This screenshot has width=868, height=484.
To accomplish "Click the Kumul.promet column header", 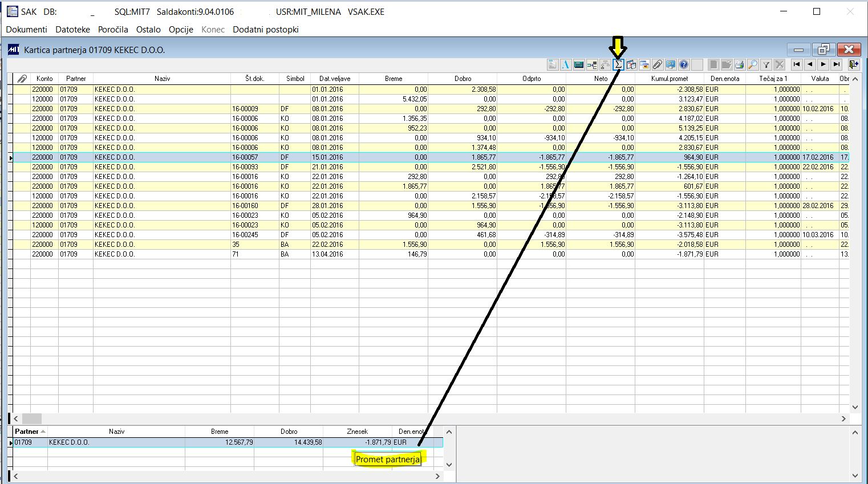I will (x=669, y=79).
